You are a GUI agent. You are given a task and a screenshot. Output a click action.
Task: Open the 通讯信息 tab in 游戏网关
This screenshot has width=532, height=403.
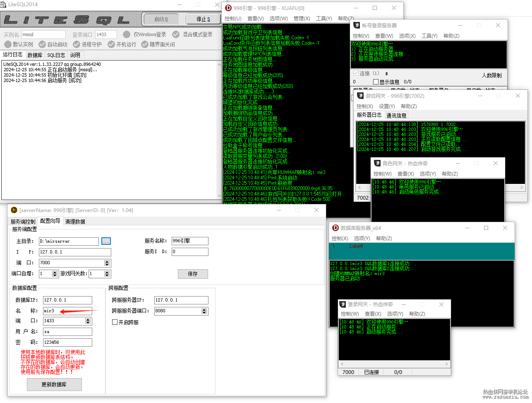pyautogui.click(x=396, y=116)
